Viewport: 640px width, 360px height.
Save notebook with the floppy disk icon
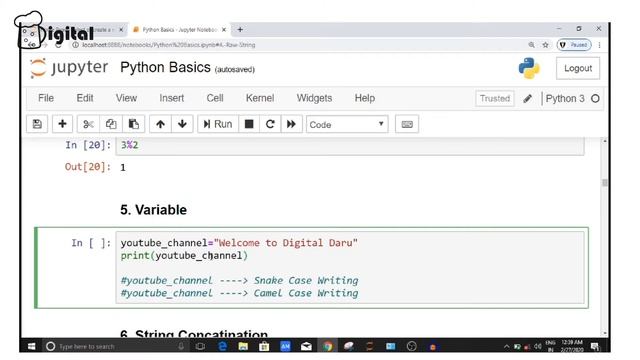tap(37, 124)
